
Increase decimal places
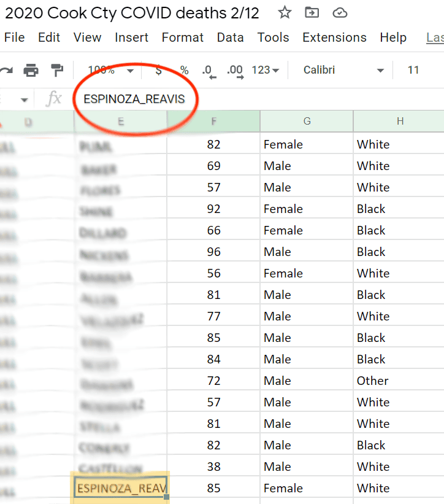tap(235, 71)
